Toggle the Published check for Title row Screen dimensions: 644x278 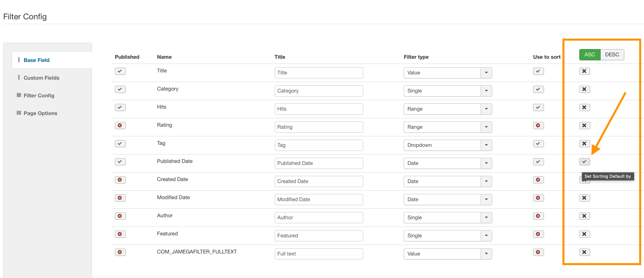[120, 71]
